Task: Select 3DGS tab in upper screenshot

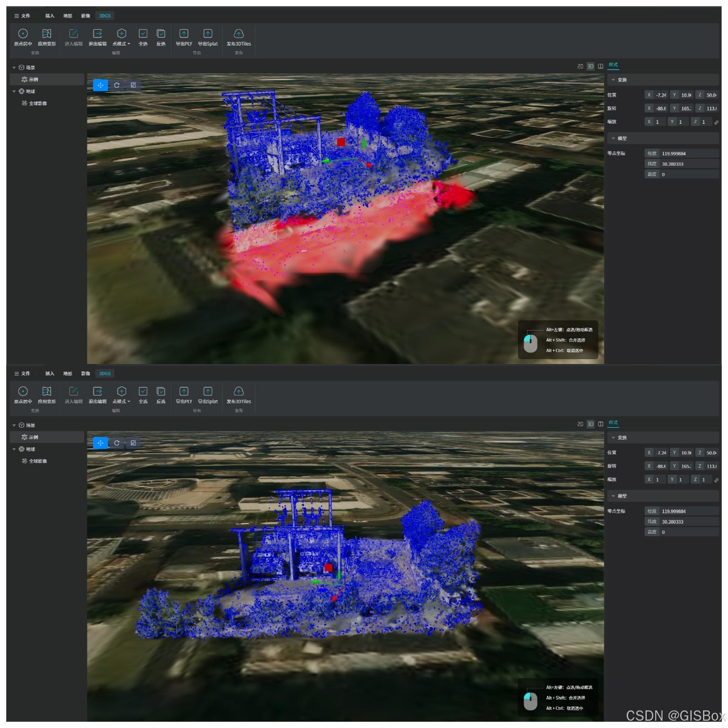Action: pos(105,16)
